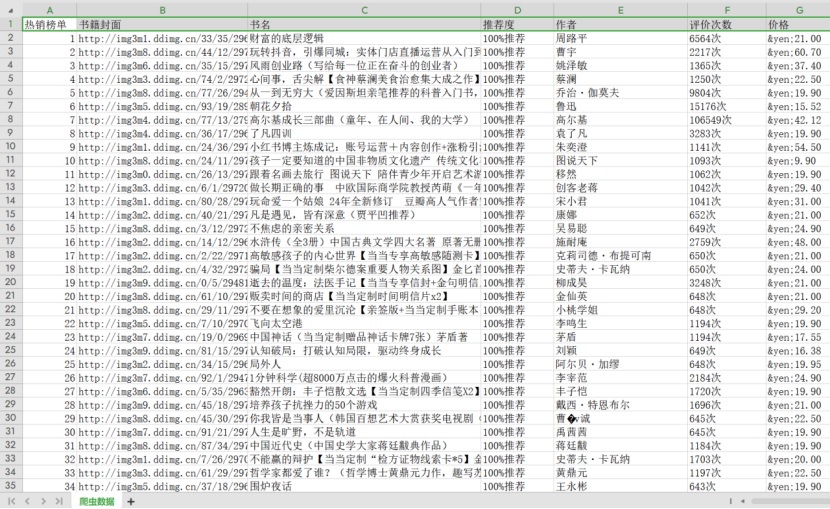Select cell 培养孩子抗挫力的50个游戏
The image size is (830, 509).
click(x=364, y=405)
